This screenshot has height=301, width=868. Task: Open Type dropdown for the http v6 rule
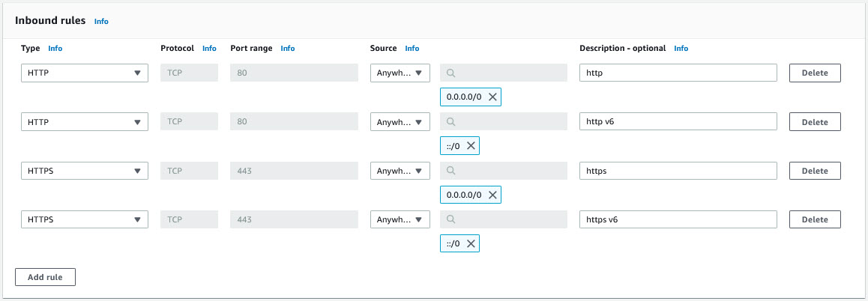(84, 122)
